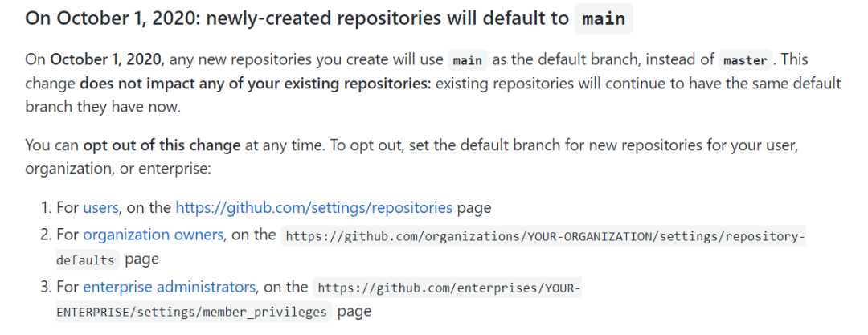
Task: Click the text "You can" starting second paragraph
Action: coord(51,145)
